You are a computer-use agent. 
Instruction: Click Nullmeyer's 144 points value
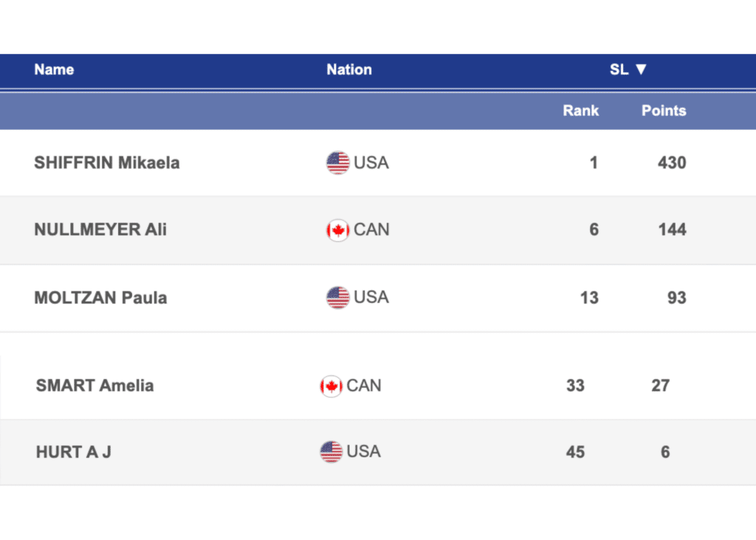(672, 229)
